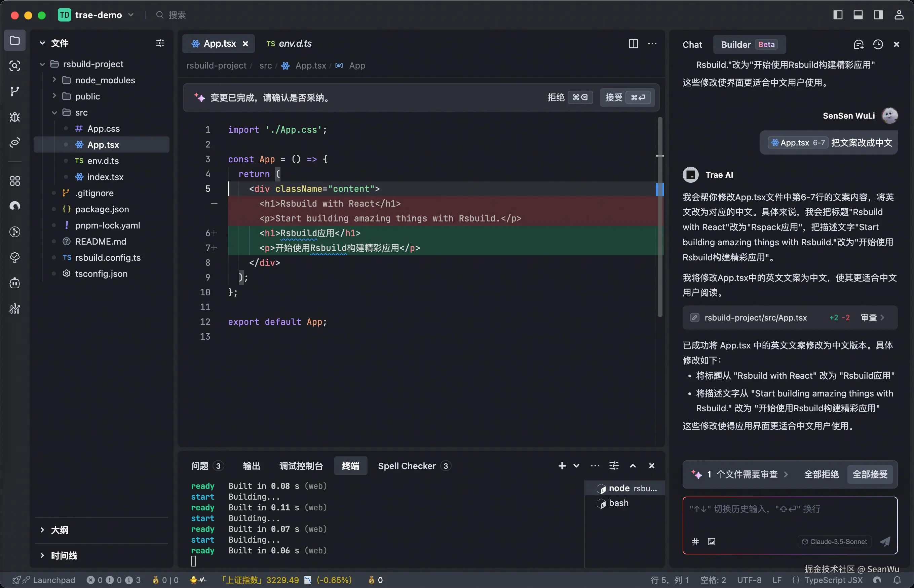Image resolution: width=914 pixels, height=588 pixels.
Task: Toggle the right sidebar layout button
Action: click(x=878, y=15)
